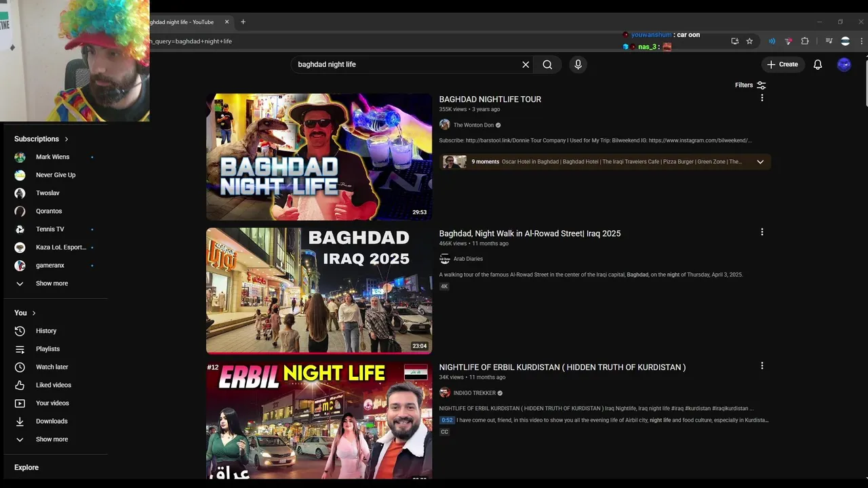Open Baghdad Night Walk in Al-Rowad Street title
The image size is (868, 488).
[530, 234]
